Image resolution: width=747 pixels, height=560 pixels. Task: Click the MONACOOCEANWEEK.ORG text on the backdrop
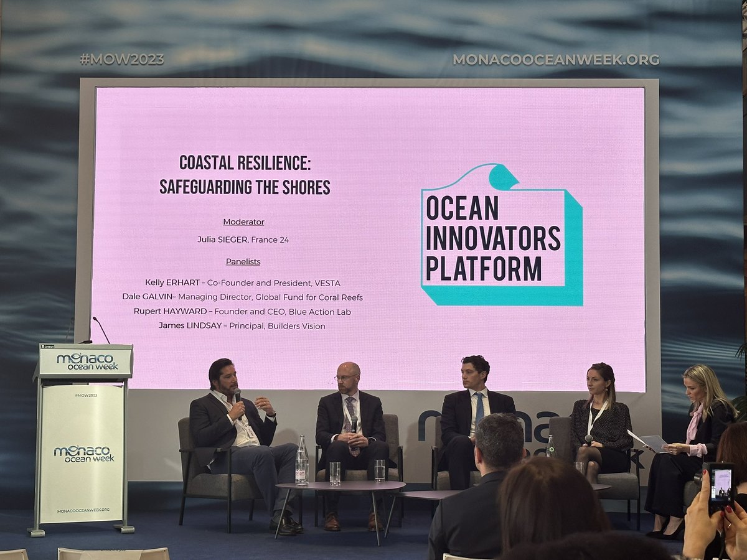click(x=556, y=60)
